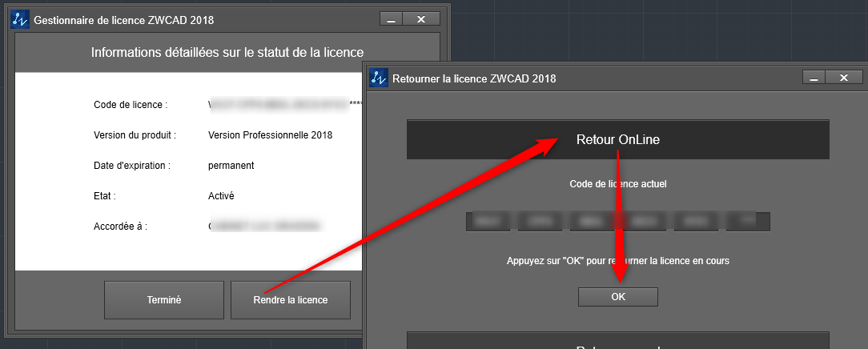Open the partially visible section below OK
The width and height of the screenshot is (868, 349).
617,343
